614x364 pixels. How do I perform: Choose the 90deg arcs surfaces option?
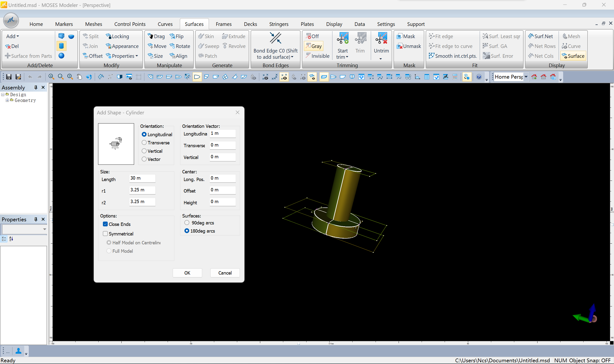(x=187, y=223)
